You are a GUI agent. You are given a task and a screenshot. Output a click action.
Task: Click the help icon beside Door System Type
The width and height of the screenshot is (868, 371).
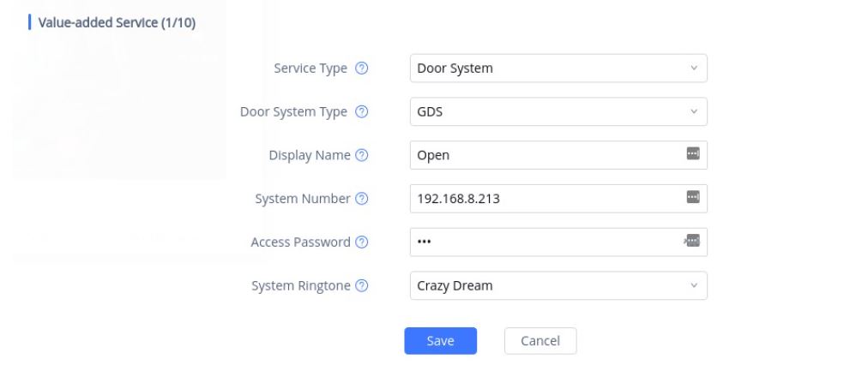(x=361, y=112)
